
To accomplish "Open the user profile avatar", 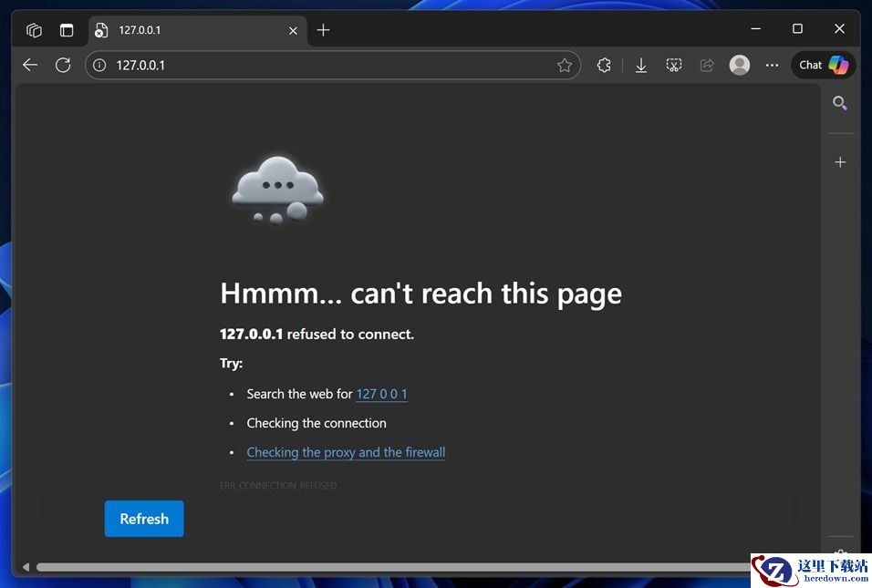I will tap(740, 65).
